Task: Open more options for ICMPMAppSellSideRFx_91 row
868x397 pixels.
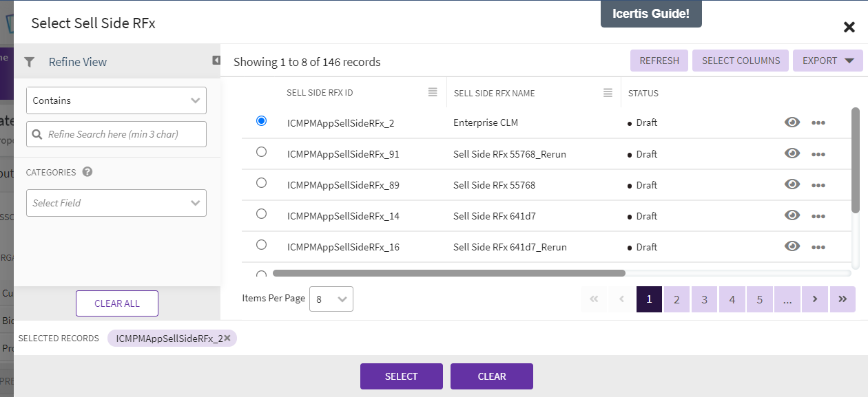Action: tap(818, 154)
